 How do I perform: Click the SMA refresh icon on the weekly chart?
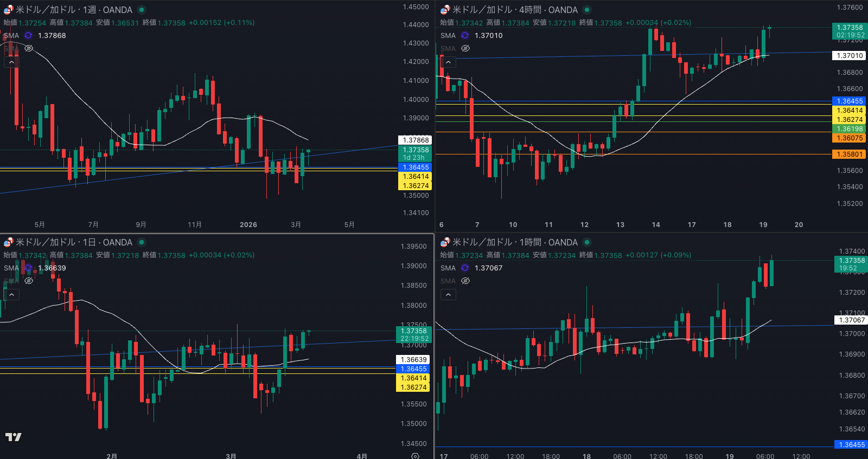point(28,35)
